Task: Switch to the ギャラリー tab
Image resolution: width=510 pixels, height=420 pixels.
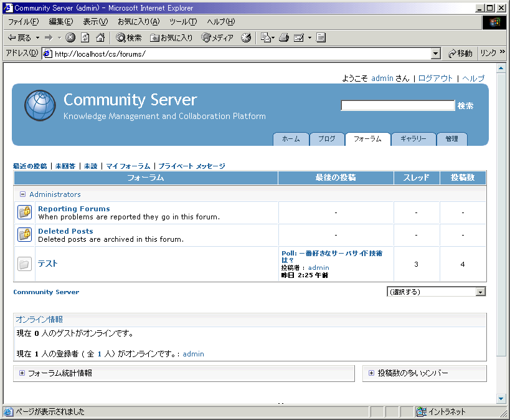Action: pos(413,139)
